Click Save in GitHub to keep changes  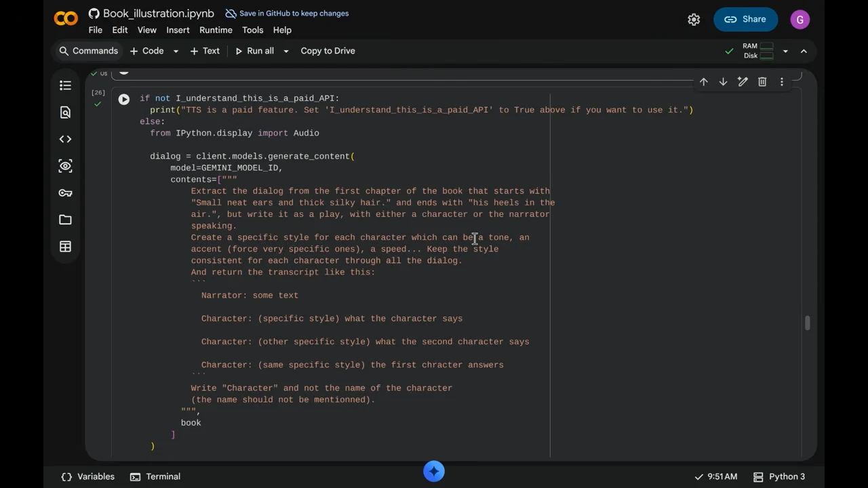287,14
